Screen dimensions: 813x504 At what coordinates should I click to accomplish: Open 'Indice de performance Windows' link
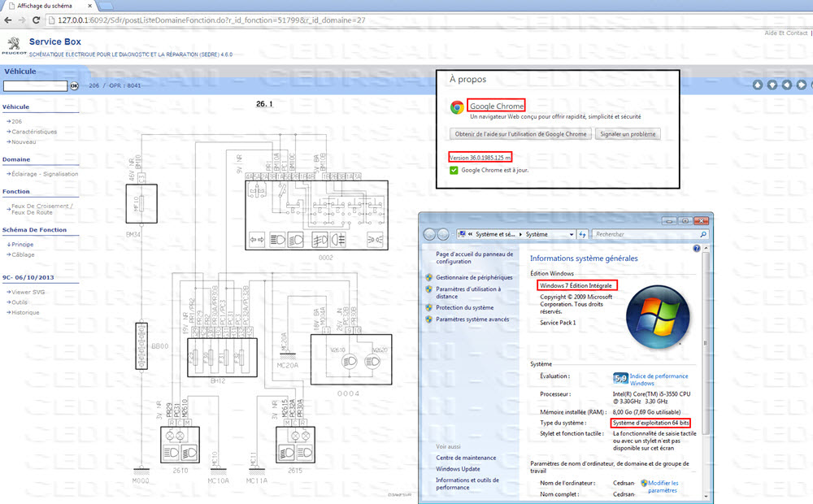click(659, 380)
